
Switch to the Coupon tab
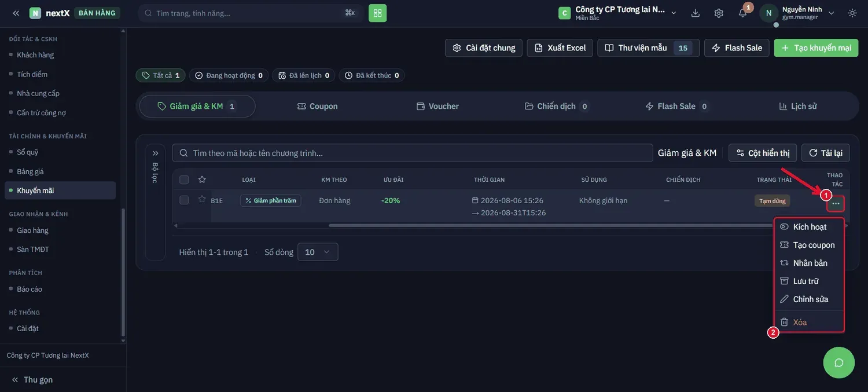point(317,106)
